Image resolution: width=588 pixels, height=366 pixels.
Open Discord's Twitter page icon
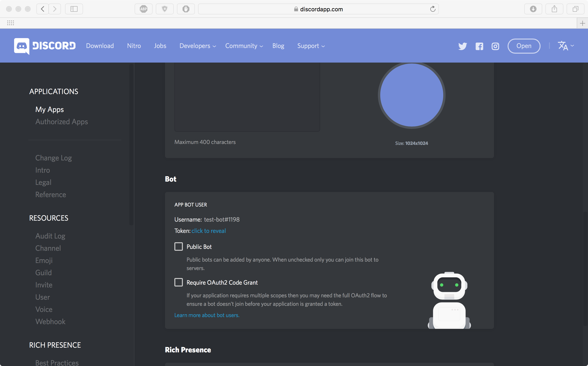462,46
